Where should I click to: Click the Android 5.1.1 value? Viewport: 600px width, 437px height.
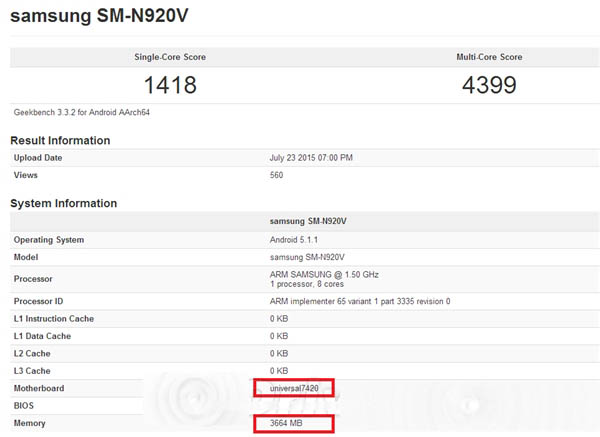click(292, 240)
